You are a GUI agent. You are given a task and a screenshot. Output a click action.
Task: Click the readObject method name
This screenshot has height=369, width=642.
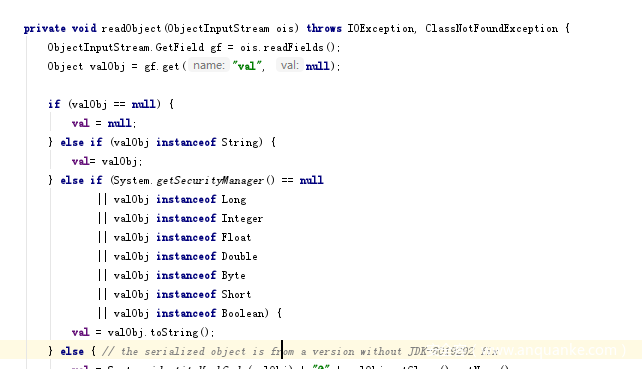tap(131, 29)
